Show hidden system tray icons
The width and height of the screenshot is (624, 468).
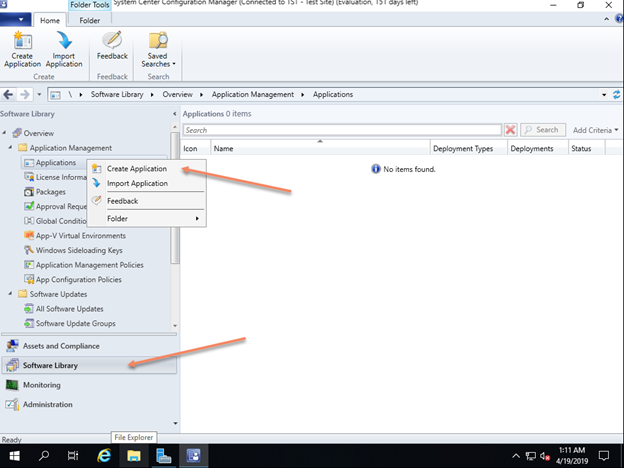click(x=516, y=456)
